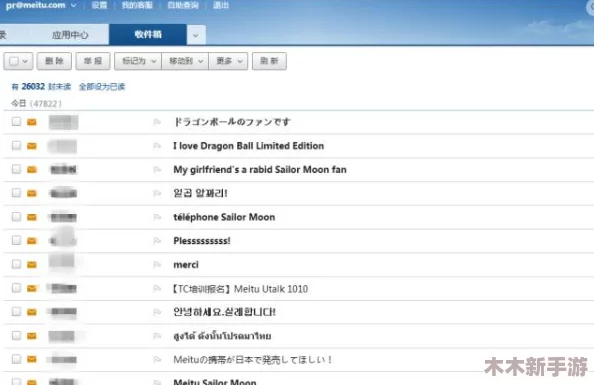The width and height of the screenshot is (594, 385).
Task: Tick checkbox for 안녕하세요 mail
Action: [x=16, y=311]
